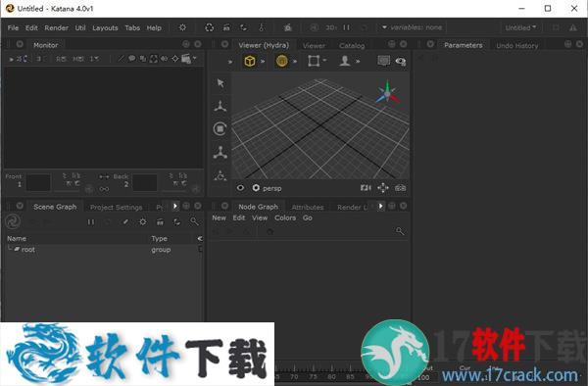The height and width of the screenshot is (386, 588).
Task: Show more Node Graph pane tabs arrow
Action: point(380,206)
